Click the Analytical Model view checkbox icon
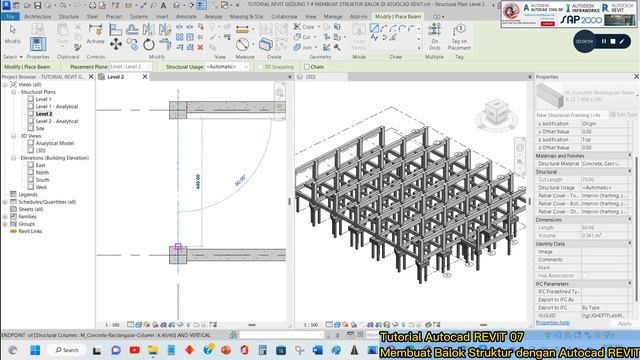Screen dimensions: 640x360 [31, 143]
